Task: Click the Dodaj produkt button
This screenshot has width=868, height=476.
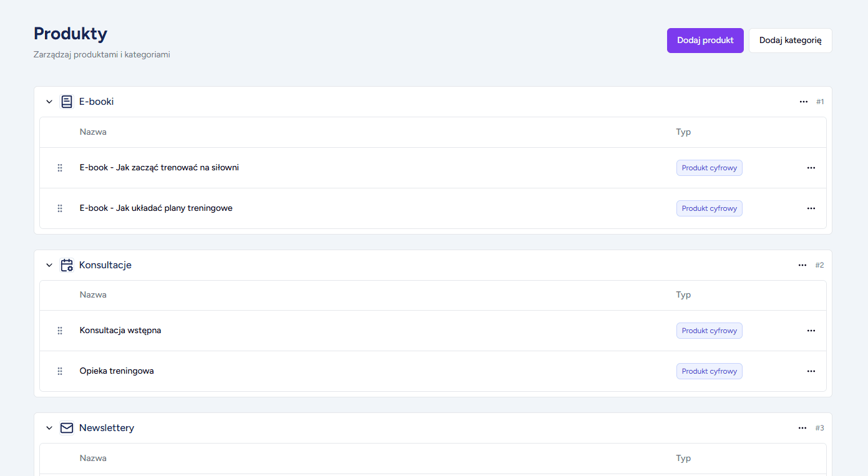Action: (x=705, y=41)
